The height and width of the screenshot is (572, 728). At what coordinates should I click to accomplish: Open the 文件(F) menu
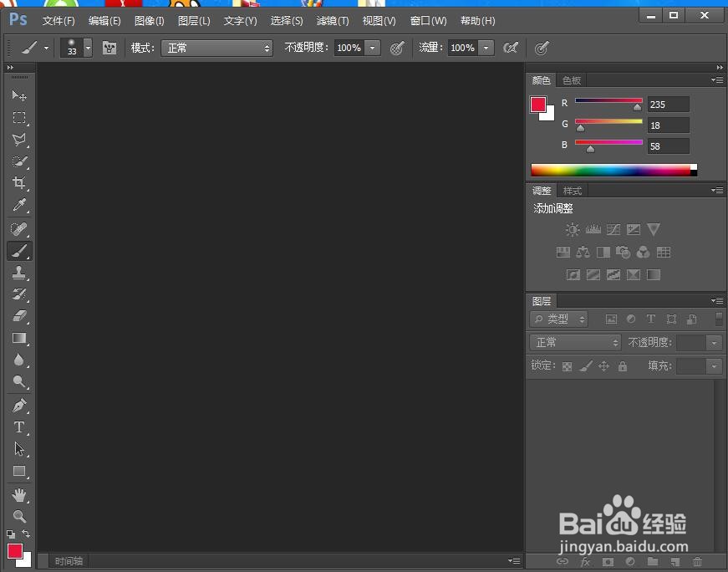pyautogui.click(x=59, y=21)
